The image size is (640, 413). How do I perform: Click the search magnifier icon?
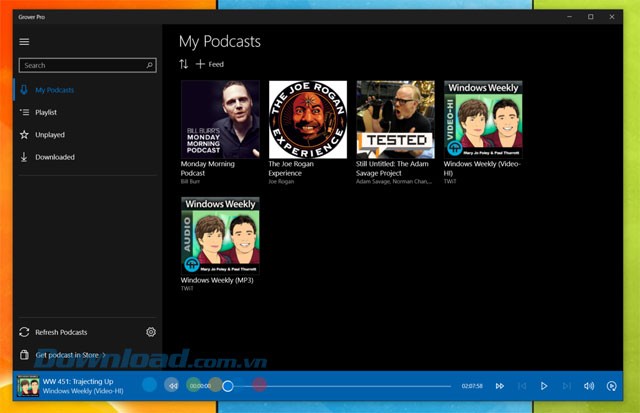pos(150,65)
